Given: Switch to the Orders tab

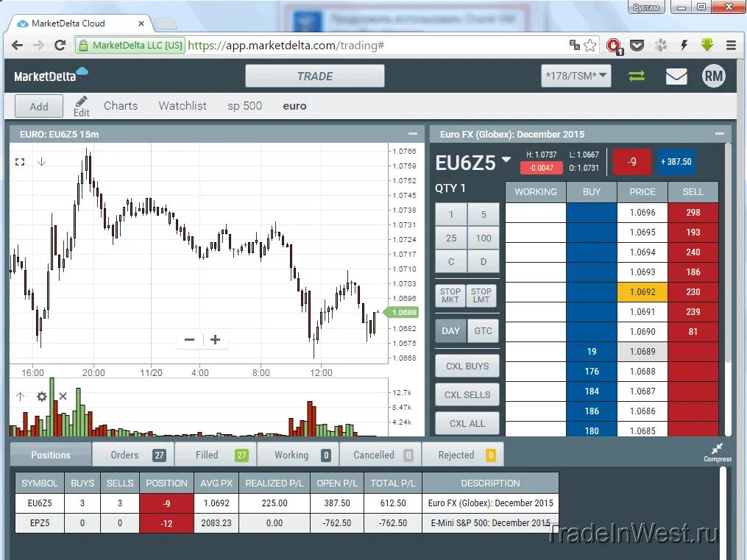Looking at the screenshot, I should 133,455.
